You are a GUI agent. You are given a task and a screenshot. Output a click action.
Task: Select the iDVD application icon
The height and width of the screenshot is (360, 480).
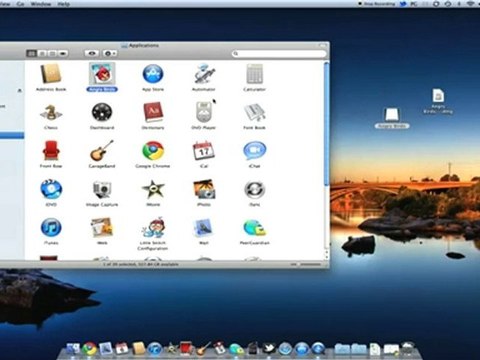(x=51, y=189)
